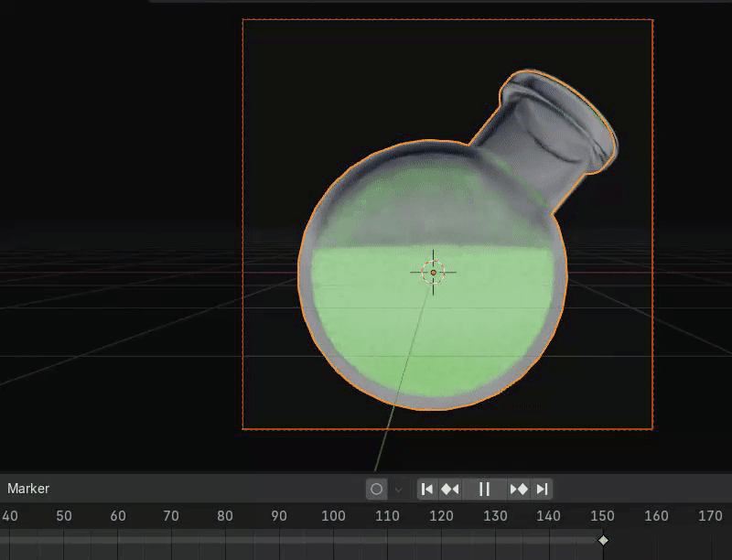Click frame 140 on the timeline ruler
732x560 pixels.
[549, 516]
